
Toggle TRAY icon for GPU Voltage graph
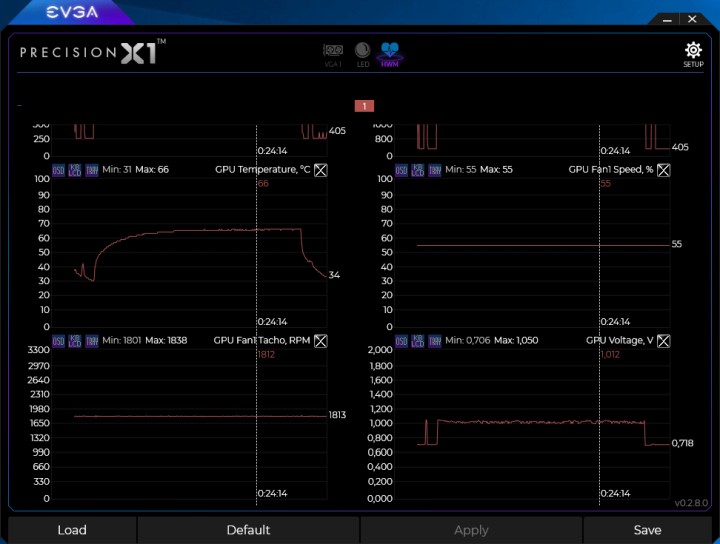[x=435, y=341]
